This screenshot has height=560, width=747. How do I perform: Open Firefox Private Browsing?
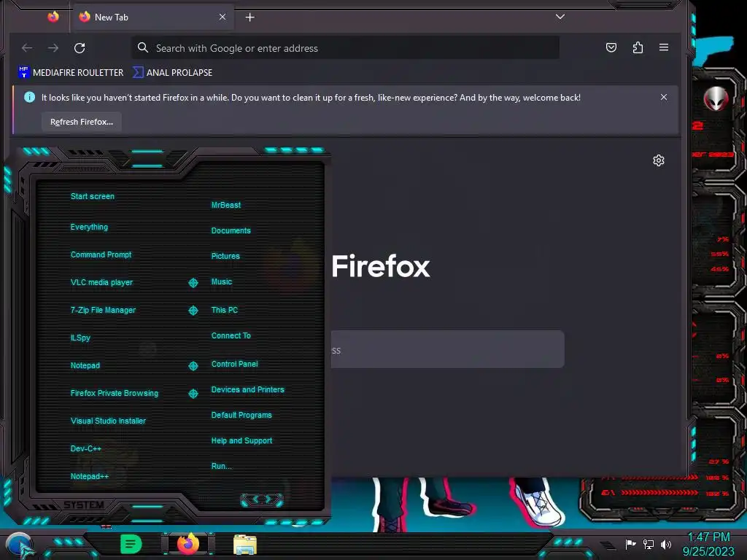click(115, 393)
